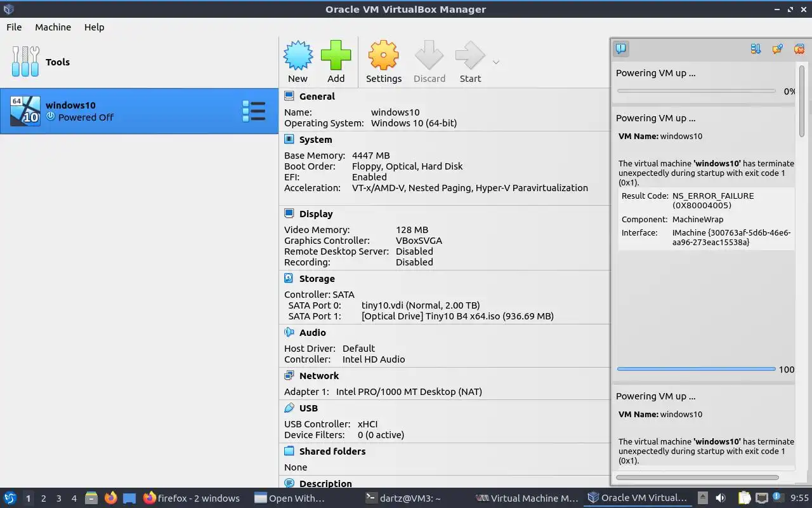Viewport: 812px width, 508px height.
Task: Switch to 'Open With...' taskbar window
Action: pyautogui.click(x=289, y=498)
